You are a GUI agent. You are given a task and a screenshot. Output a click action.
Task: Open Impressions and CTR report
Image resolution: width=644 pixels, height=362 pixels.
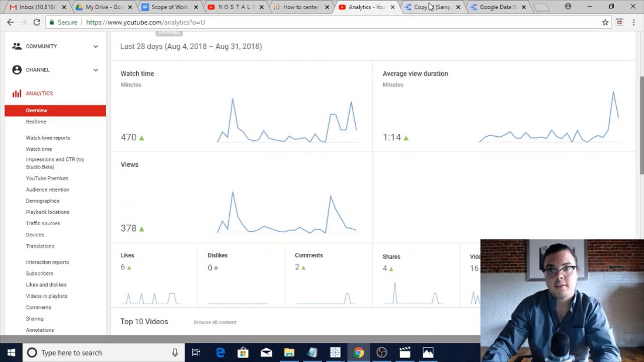(55, 163)
